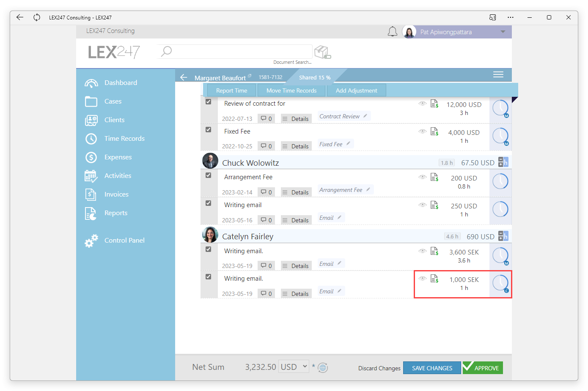Open the 3D box icon beside search
This screenshot has width=588, height=391.
pyautogui.click(x=323, y=52)
